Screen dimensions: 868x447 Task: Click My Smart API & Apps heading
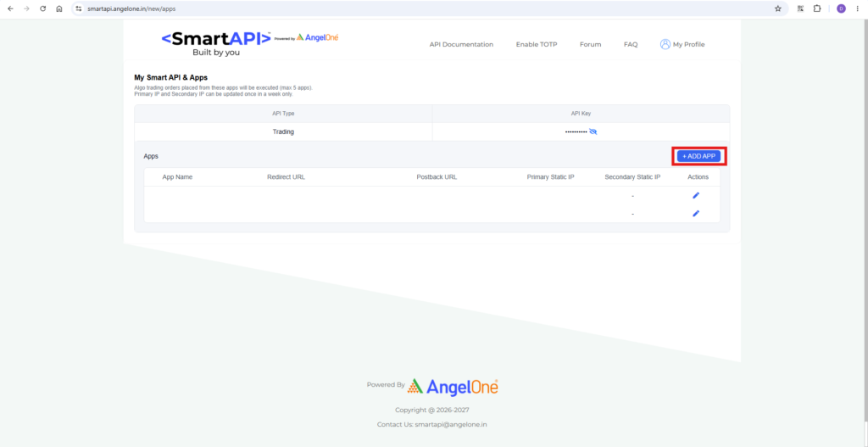tap(171, 77)
